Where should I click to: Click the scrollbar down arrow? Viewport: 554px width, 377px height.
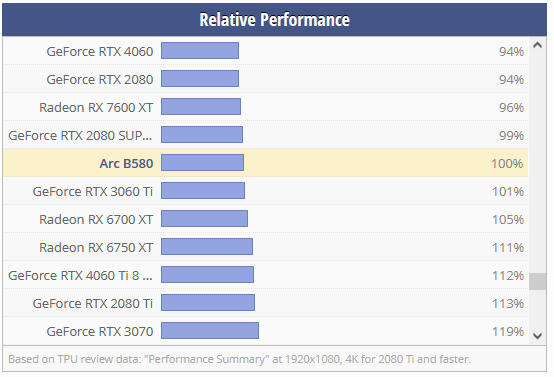click(537, 336)
